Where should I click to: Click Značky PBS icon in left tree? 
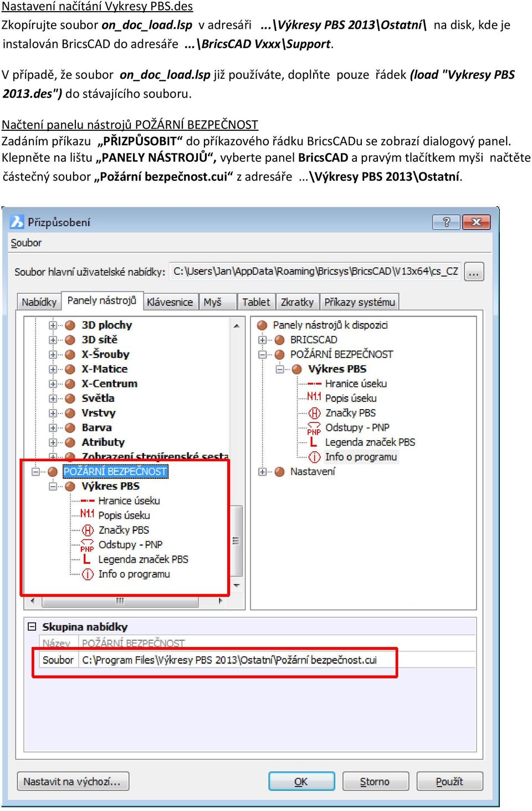coord(88,531)
